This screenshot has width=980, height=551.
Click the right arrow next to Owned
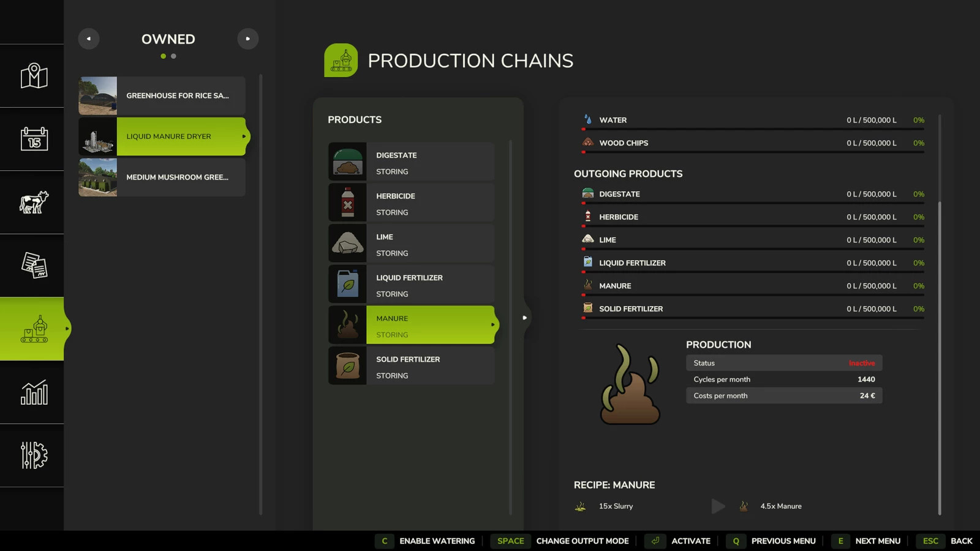coord(247,39)
